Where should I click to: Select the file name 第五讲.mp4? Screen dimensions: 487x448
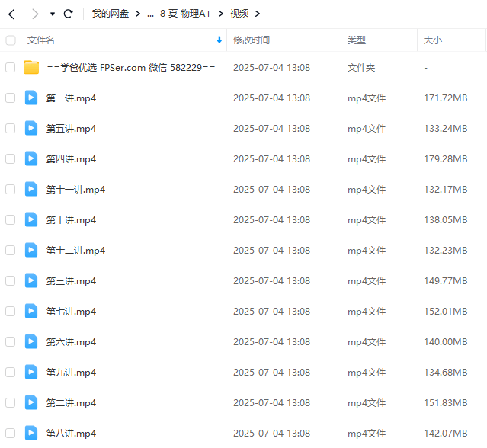[71, 129]
